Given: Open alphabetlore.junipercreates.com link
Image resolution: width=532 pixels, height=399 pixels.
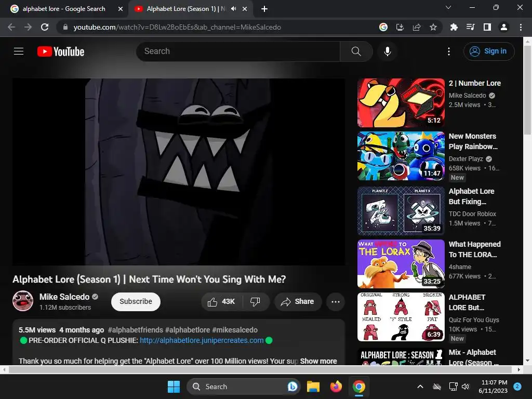Looking at the screenshot, I should (x=202, y=340).
